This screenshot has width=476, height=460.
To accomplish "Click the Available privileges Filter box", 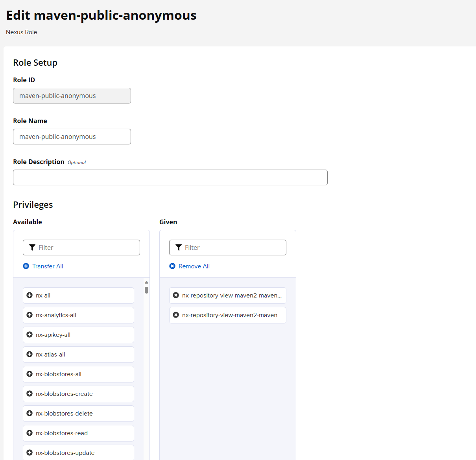I will click(x=81, y=248).
